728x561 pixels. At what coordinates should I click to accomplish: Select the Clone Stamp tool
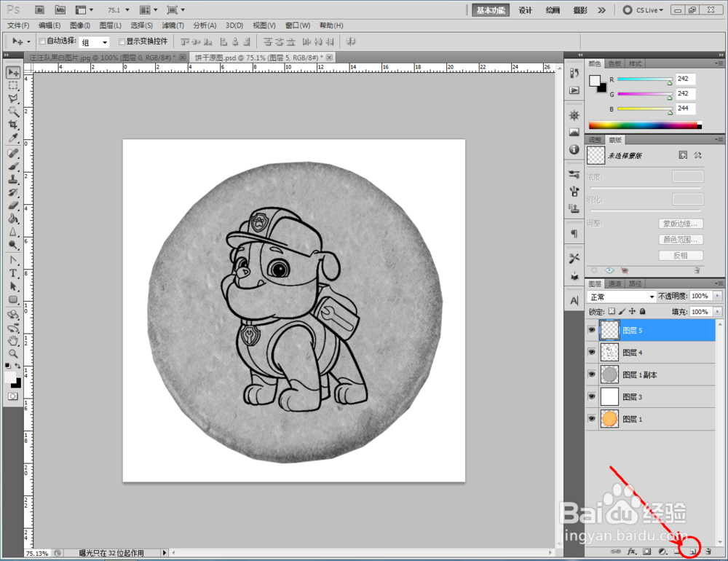13,179
